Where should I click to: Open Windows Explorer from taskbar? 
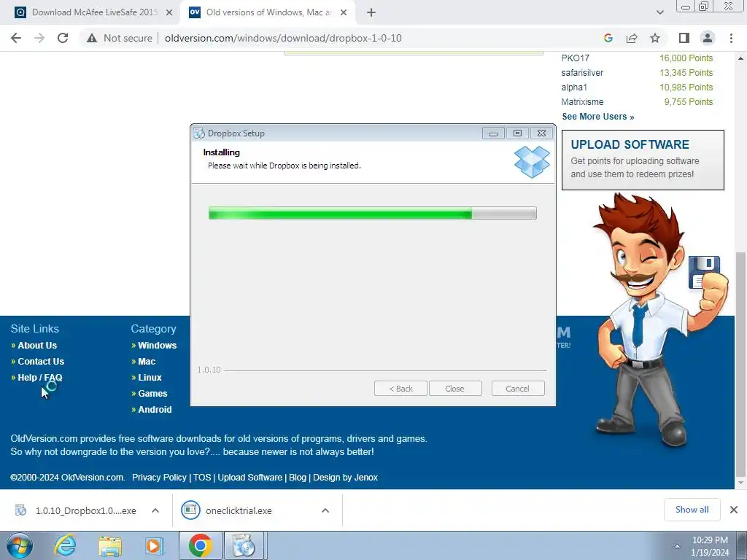coord(110,546)
